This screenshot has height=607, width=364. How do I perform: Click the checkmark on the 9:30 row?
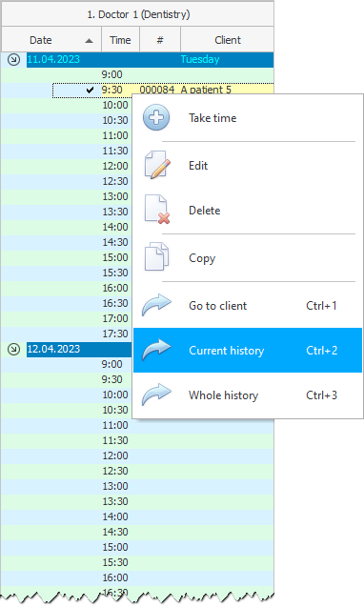click(90, 90)
